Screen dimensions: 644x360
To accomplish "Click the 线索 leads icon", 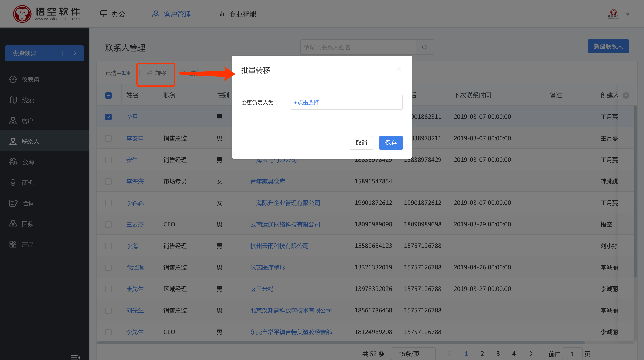I will 13,100.
